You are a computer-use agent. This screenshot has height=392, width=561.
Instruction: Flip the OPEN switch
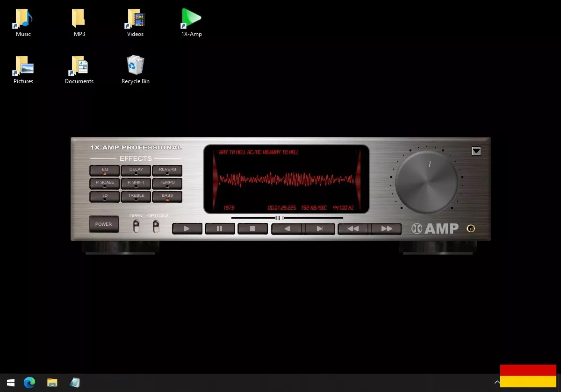[x=136, y=227]
